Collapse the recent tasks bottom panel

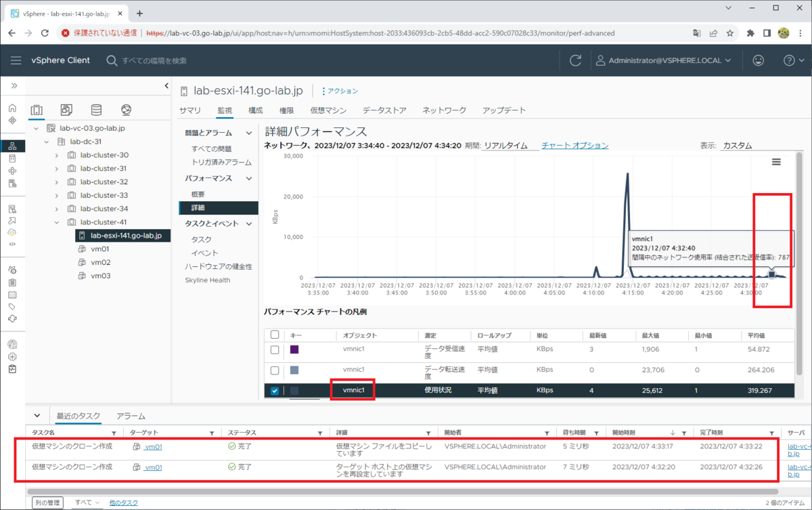[x=37, y=416]
